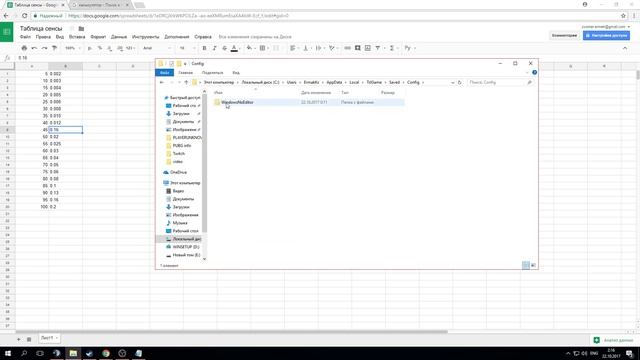The width and height of the screenshot is (640, 360).
Task: Click AppData in the address path
Action: pos(334,82)
